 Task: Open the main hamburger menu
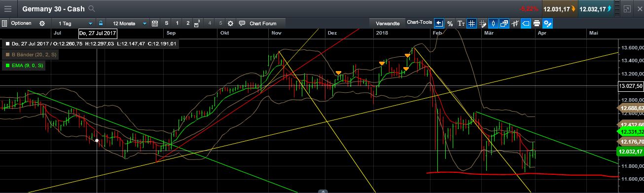click(x=8, y=9)
